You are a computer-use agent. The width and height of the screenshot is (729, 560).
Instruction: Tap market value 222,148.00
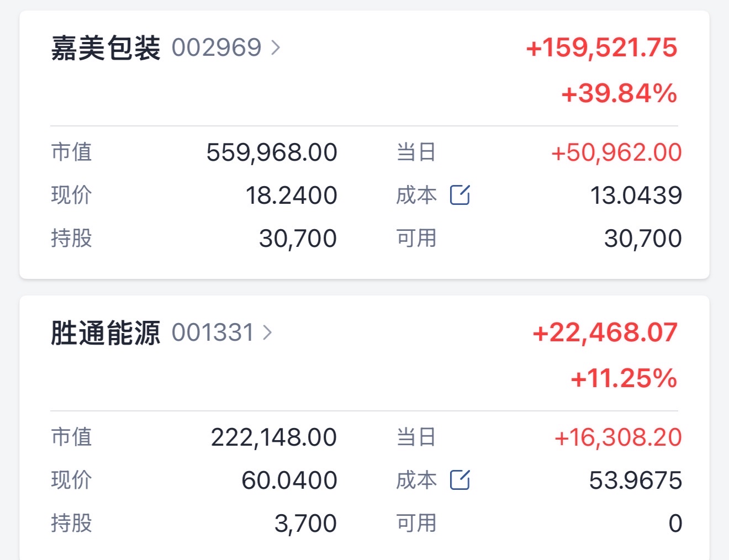[274, 437]
